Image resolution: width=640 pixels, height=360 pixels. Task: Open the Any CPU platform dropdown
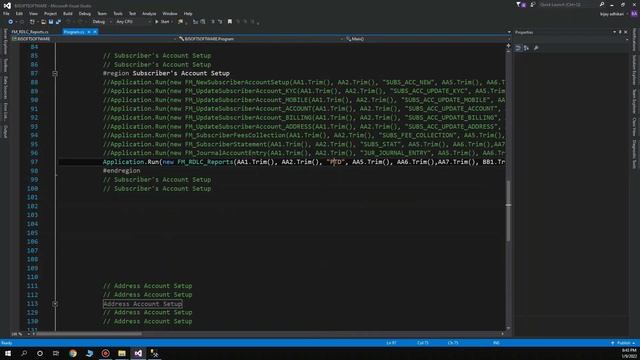[133, 22]
